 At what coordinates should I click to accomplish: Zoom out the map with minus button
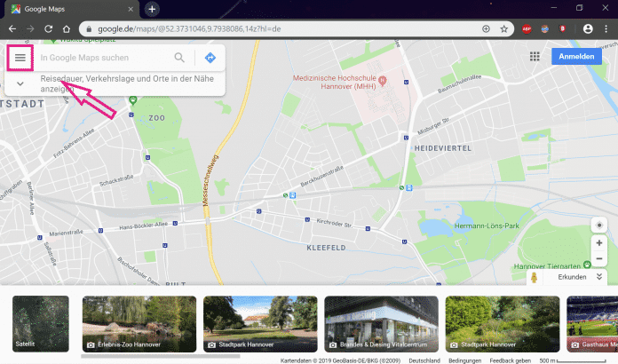[x=598, y=257]
